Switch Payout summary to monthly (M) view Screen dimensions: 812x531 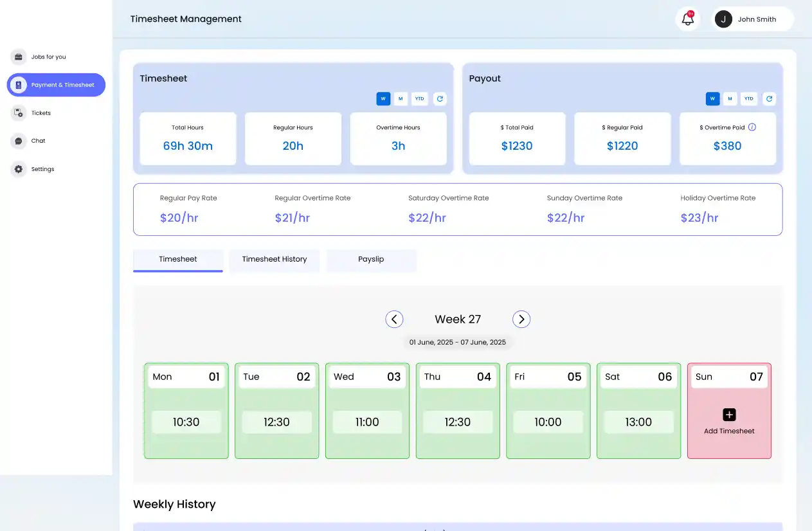730,99
